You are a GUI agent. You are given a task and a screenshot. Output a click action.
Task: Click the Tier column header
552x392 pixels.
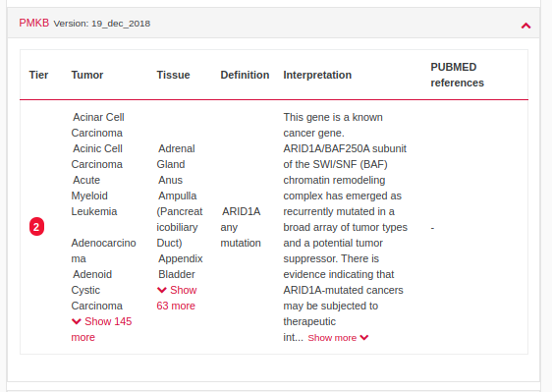point(38,75)
